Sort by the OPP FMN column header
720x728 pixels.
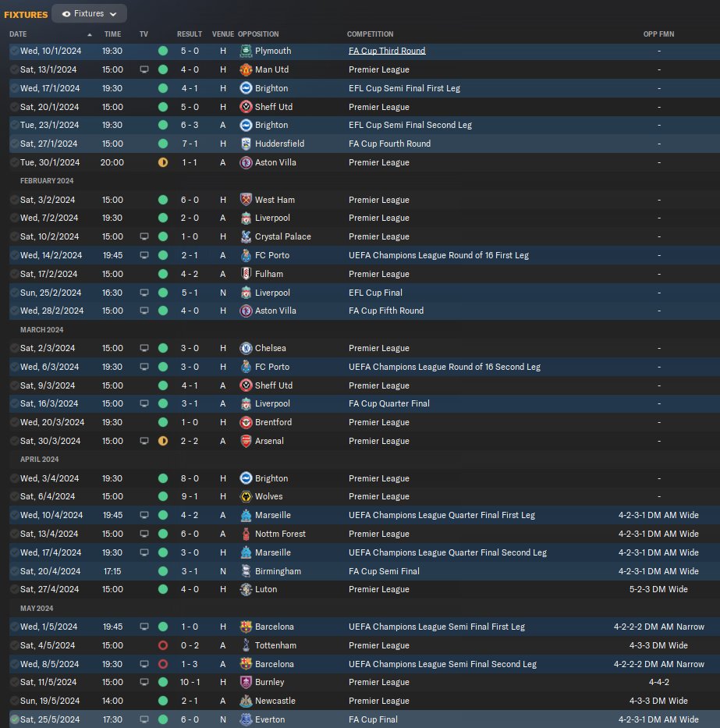tap(658, 34)
